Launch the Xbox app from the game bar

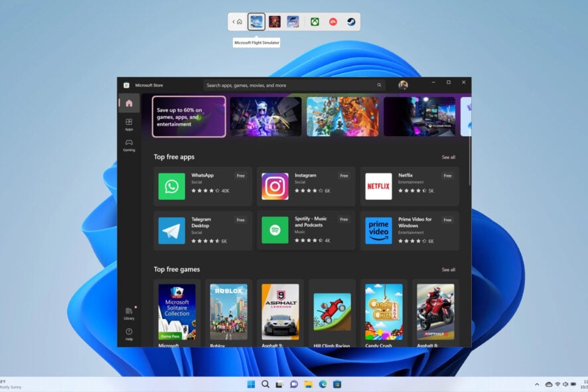click(315, 22)
